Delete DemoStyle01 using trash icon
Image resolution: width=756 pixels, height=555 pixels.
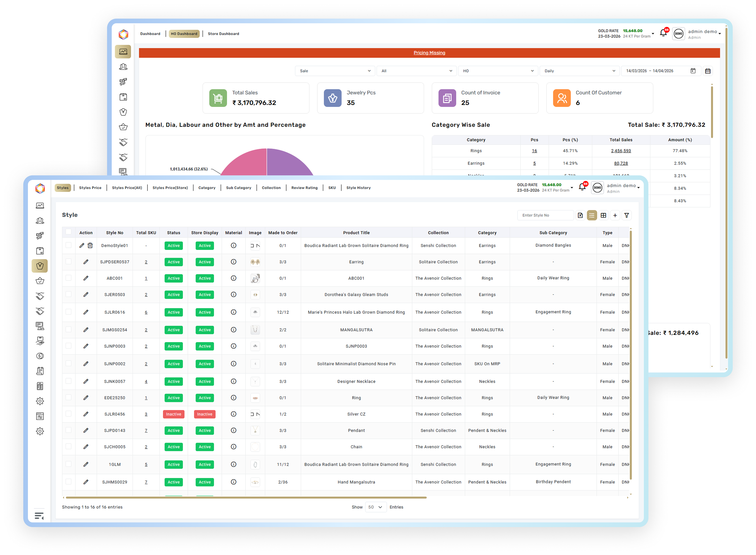pyautogui.click(x=90, y=246)
